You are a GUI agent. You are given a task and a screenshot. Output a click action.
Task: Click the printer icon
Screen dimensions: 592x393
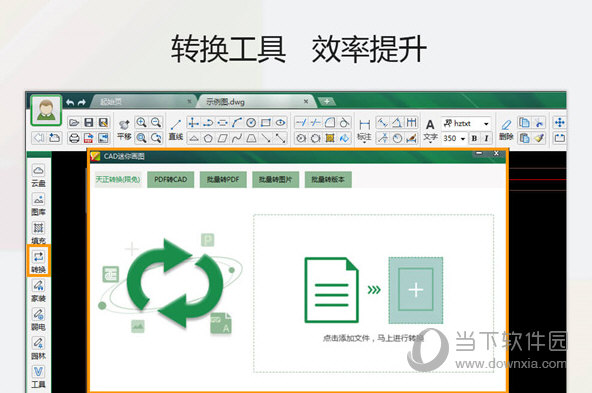click(74, 138)
